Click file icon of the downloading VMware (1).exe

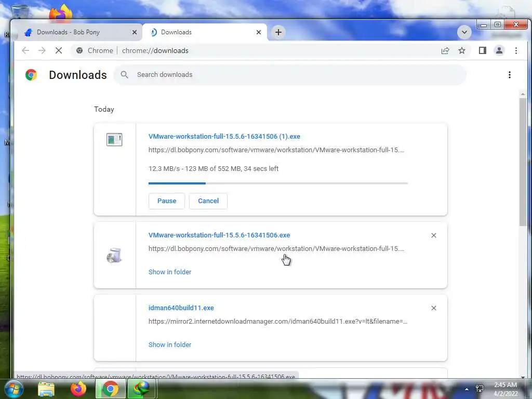tap(114, 139)
